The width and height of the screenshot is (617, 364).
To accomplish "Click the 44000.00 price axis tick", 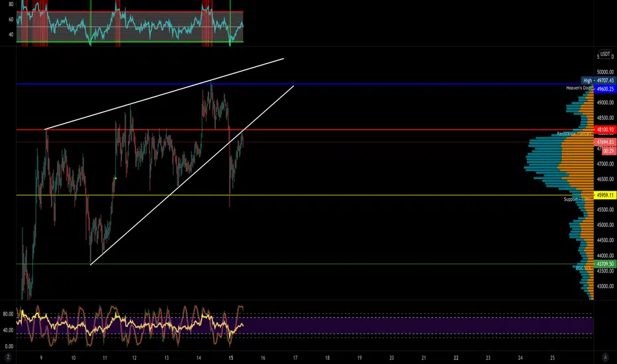I will tap(605, 255).
